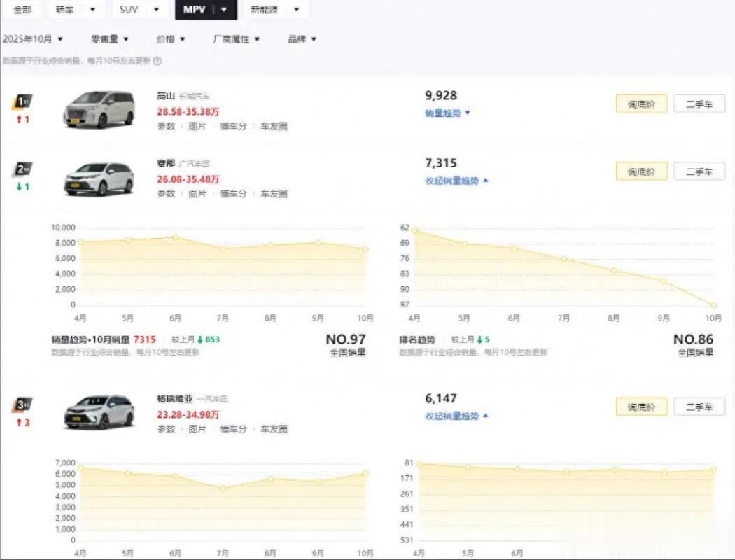This screenshot has height=560, width=735.
Task: Open the 品牌 filter dropdown
Action: click(302, 39)
